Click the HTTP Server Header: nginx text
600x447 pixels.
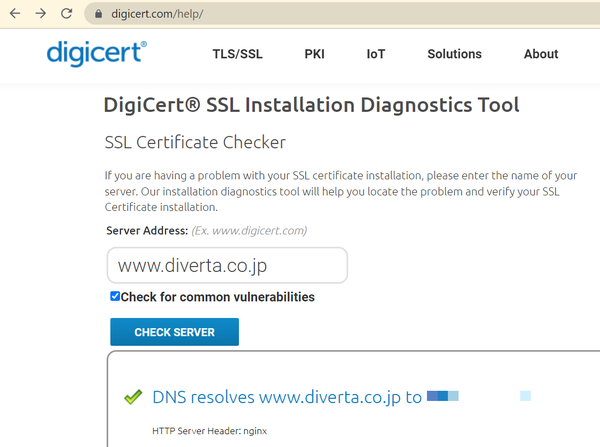click(x=210, y=431)
